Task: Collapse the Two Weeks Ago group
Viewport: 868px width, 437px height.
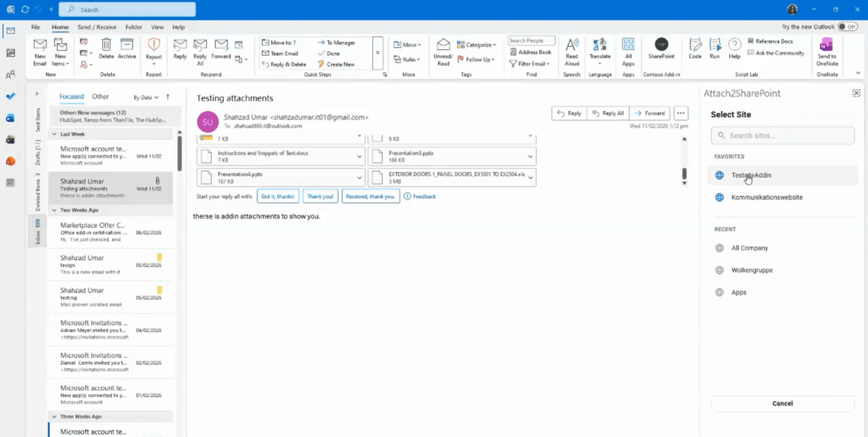Action: point(54,210)
